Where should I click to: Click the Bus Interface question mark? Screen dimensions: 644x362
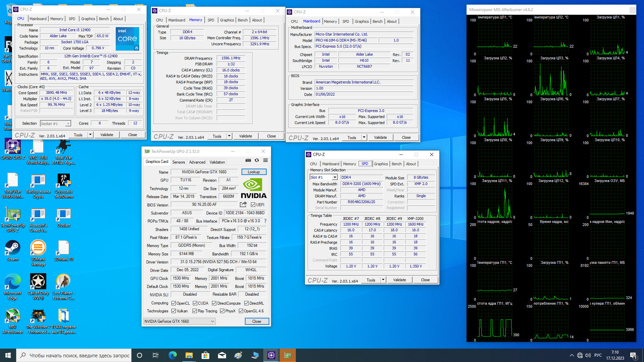(x=265, y=221)
